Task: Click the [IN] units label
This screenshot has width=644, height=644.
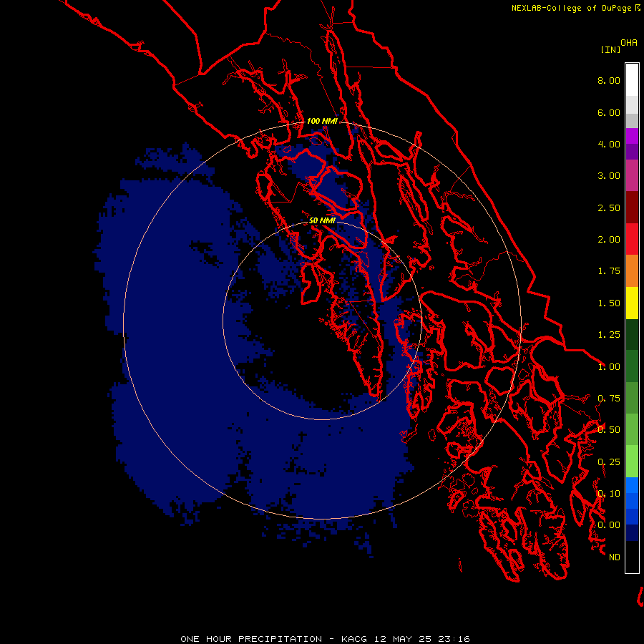Action: 610,49
